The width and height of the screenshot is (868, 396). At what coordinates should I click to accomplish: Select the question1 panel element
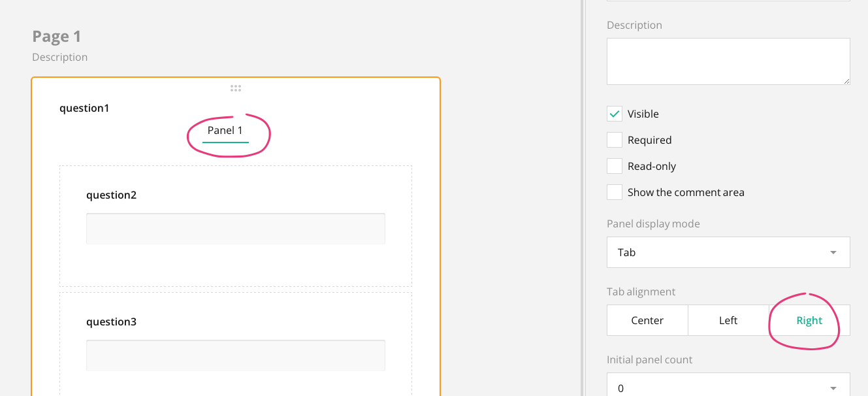coord(84,108)
